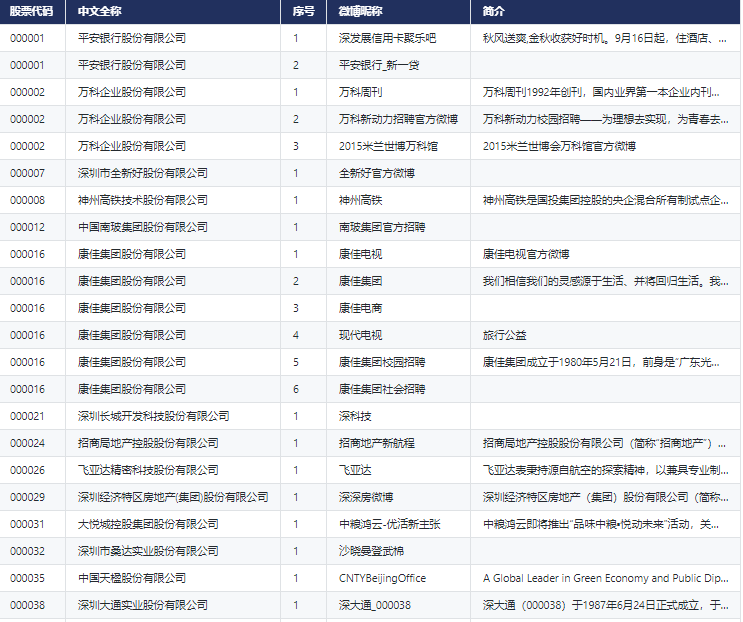This screenshot has width=743, height=622.
Task: Open the 深大通（000038）于1987年 description cell
Action: (606, 605)
